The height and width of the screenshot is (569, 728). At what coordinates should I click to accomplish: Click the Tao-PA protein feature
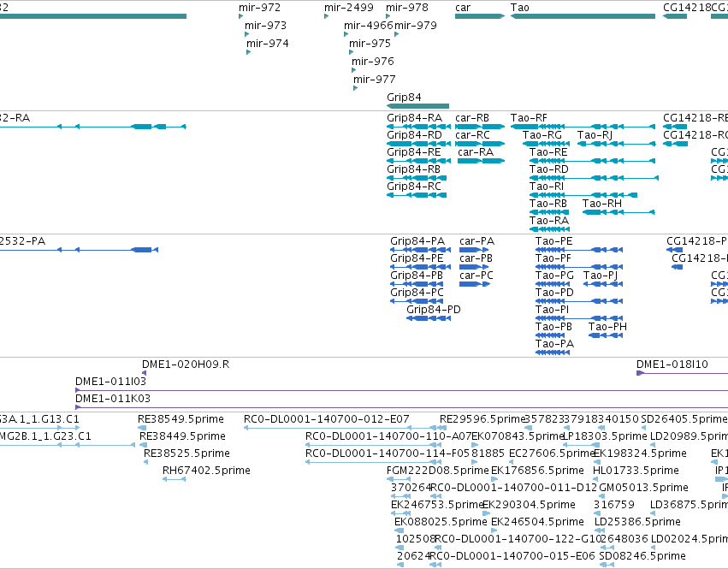pyautogui.click(x=553, y=353)
